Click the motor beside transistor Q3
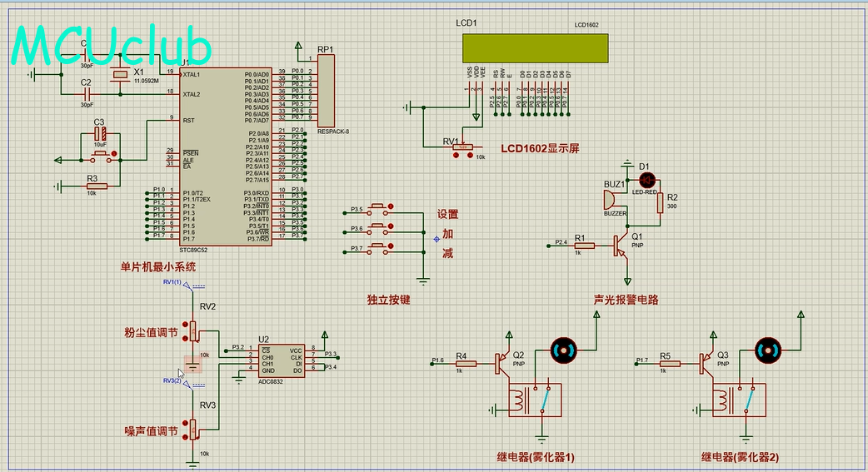Image resolution: width=868 pixels, height=472 pixels. pos(767,350)
